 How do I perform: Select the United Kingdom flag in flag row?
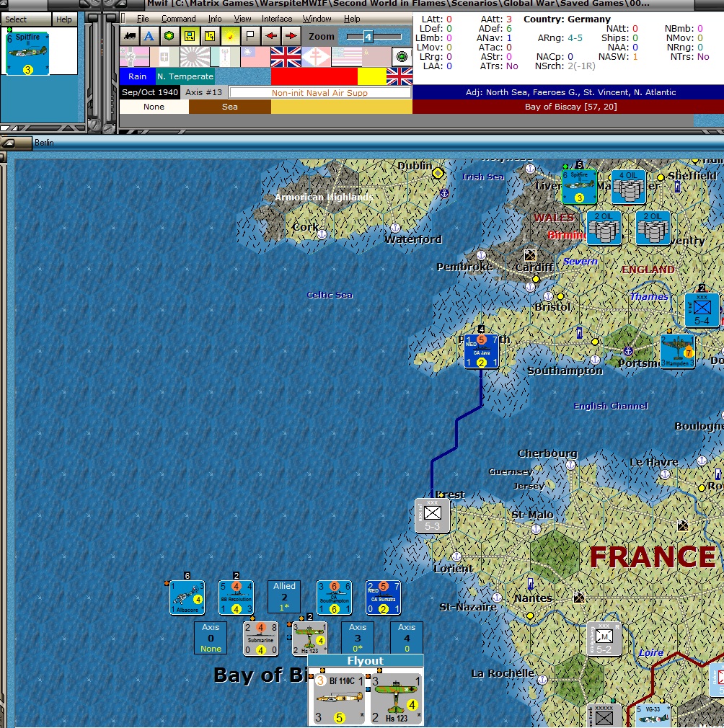tap(286, 57)
